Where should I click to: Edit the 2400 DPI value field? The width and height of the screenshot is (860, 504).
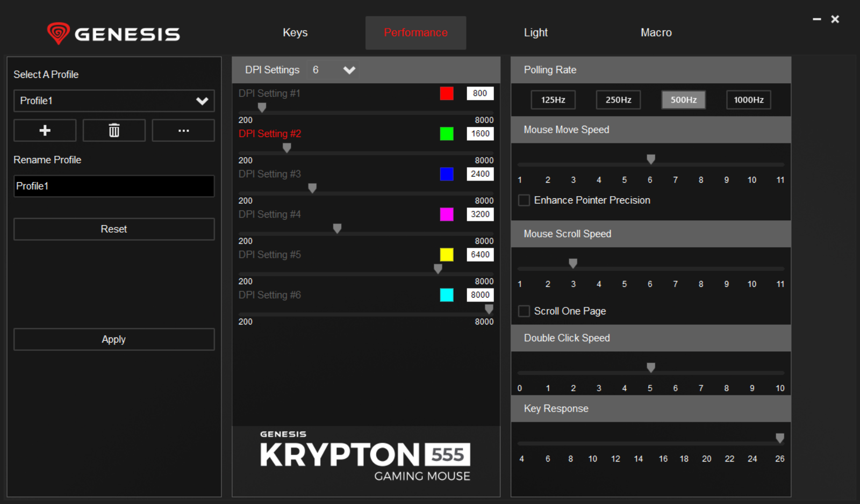click(x=480, y=174)
